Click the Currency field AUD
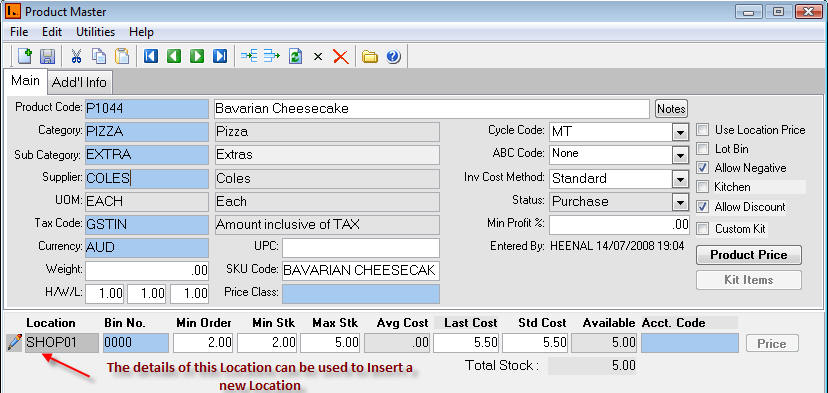828x393 pixels. point(147,247)
